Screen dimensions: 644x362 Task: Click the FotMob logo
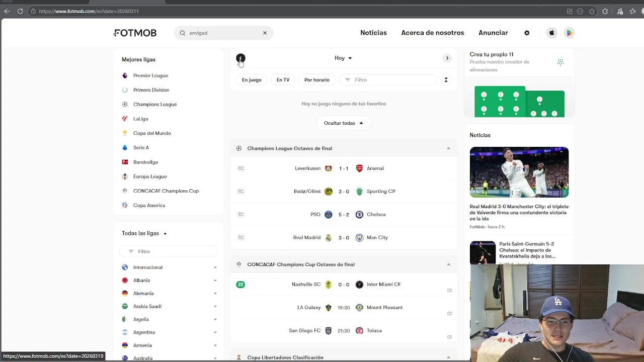[135, 33]
